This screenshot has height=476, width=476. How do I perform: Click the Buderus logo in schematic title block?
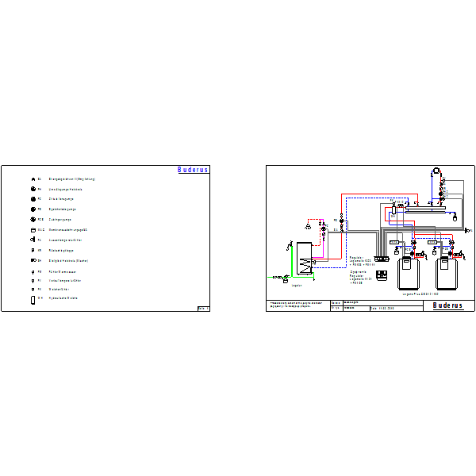click(448, 305)
